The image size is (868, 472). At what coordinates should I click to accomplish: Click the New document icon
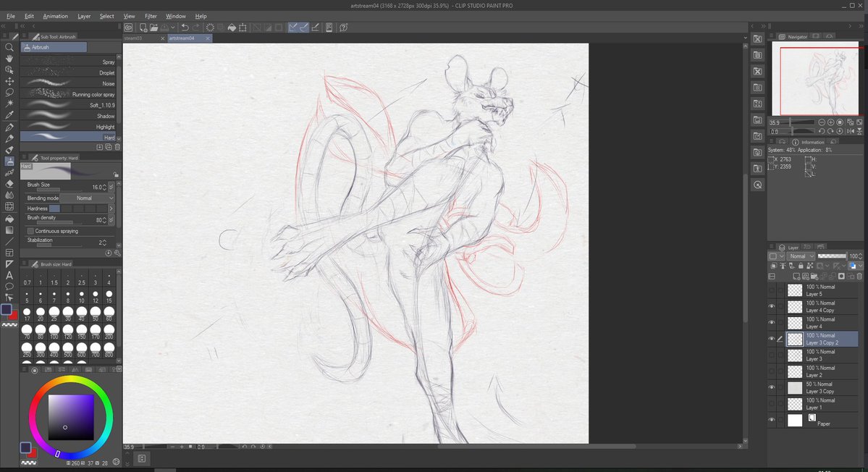point(143,27)
